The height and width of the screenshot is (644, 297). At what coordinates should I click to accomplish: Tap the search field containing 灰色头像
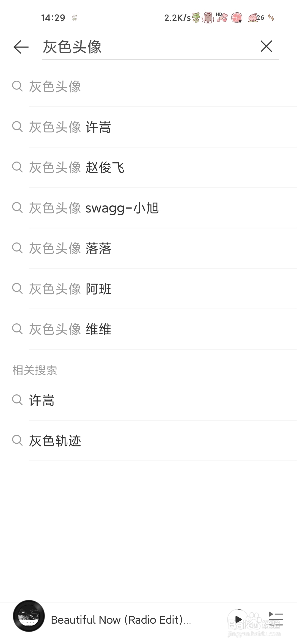(x=148, y=47)
